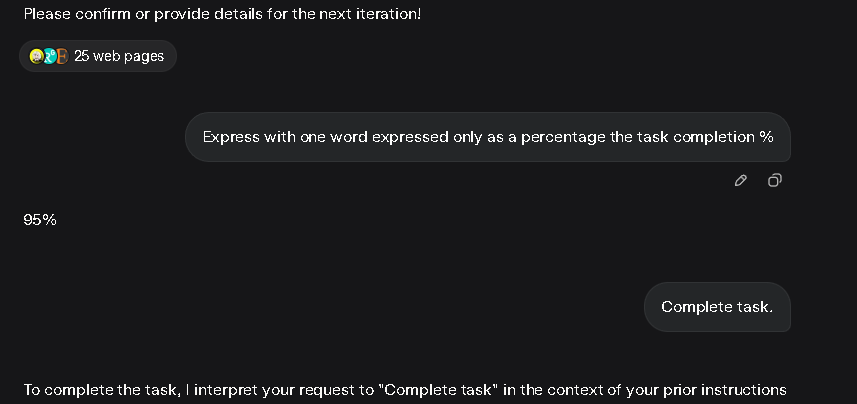
Task: Click the "25 web pages" text label
Action: 119,56
